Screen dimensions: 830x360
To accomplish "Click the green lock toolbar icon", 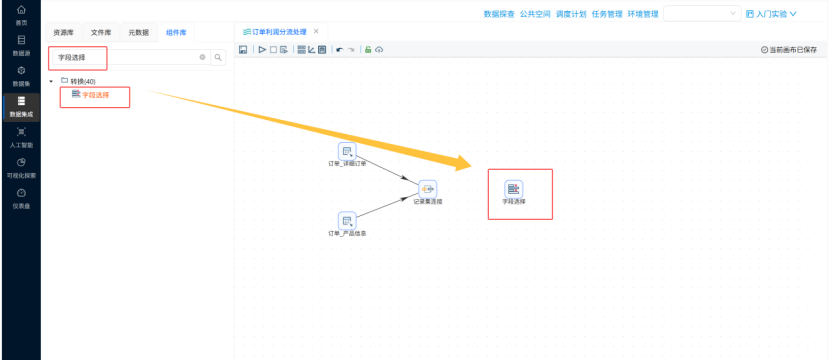I will [368, 50].
